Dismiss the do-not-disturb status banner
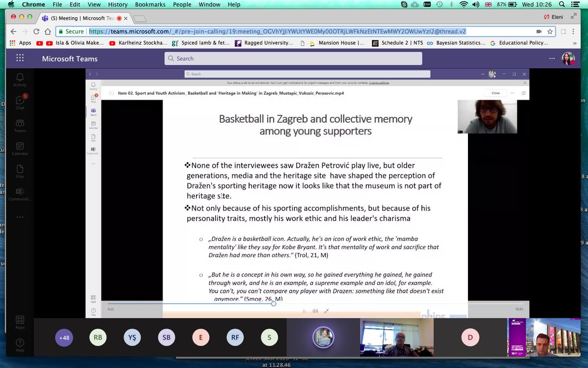Screen dimensions: 588x368 coord(525,83)
